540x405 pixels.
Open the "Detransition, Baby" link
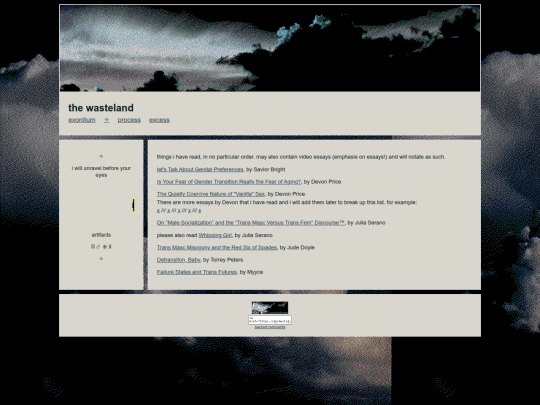click(x=178, y=260)
